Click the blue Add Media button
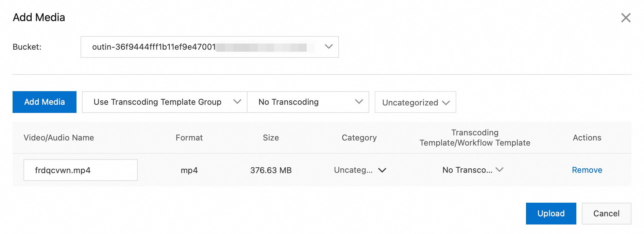644x234 pixels. tap(45, 102)
